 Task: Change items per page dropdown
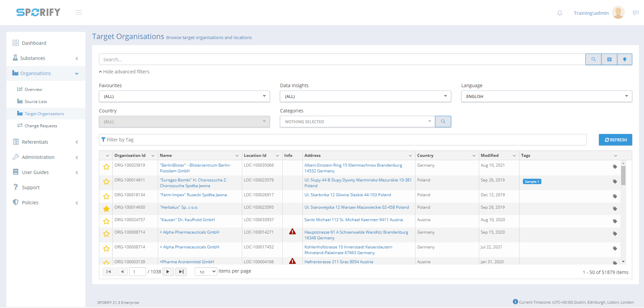click(x=206, y=272)
